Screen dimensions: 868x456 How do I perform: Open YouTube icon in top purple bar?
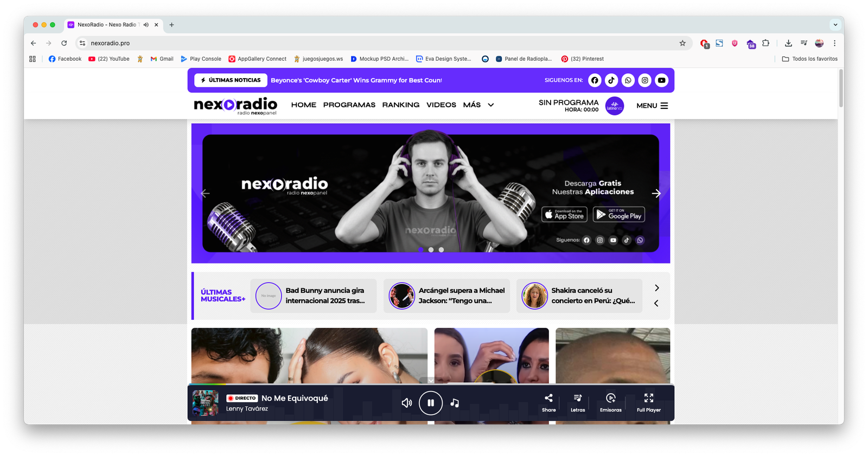[662, 80]
